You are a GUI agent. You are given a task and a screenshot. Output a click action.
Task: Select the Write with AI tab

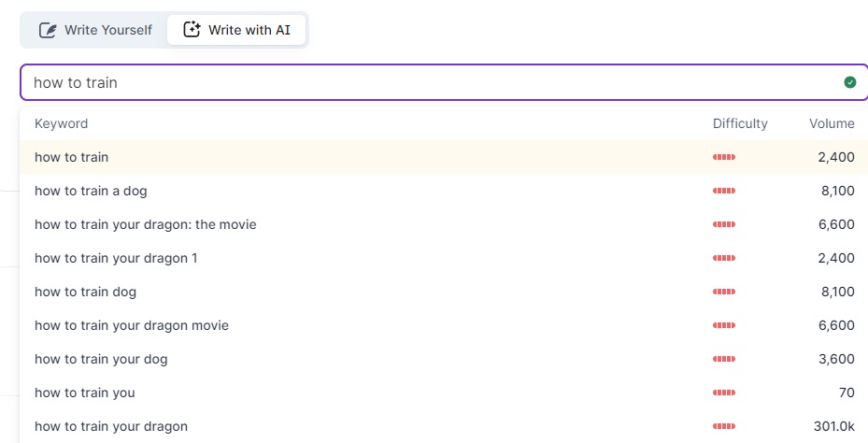coord(237,30)
